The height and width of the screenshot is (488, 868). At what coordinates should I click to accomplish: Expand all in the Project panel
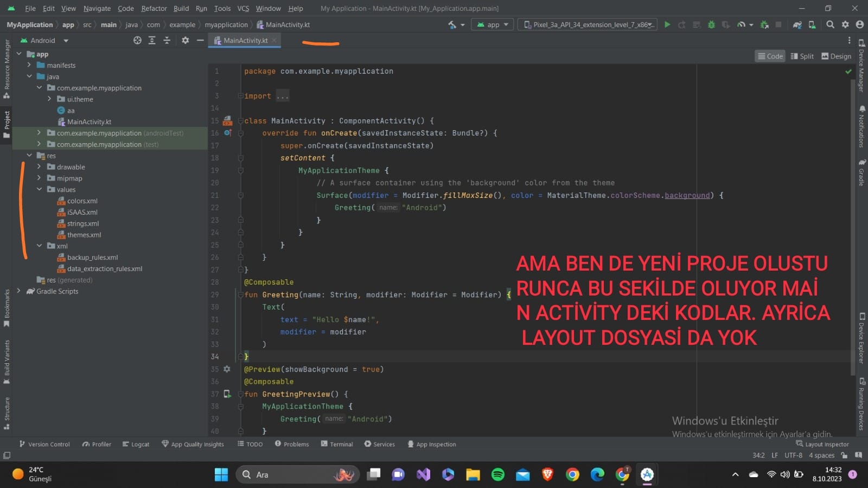tap(152, 40)
